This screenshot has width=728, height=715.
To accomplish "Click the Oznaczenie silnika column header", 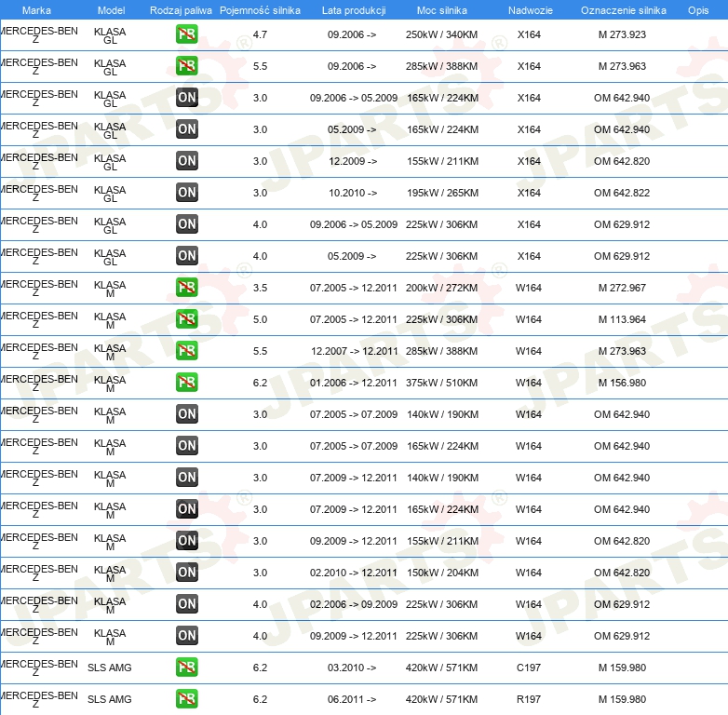I will pos(623,10).
